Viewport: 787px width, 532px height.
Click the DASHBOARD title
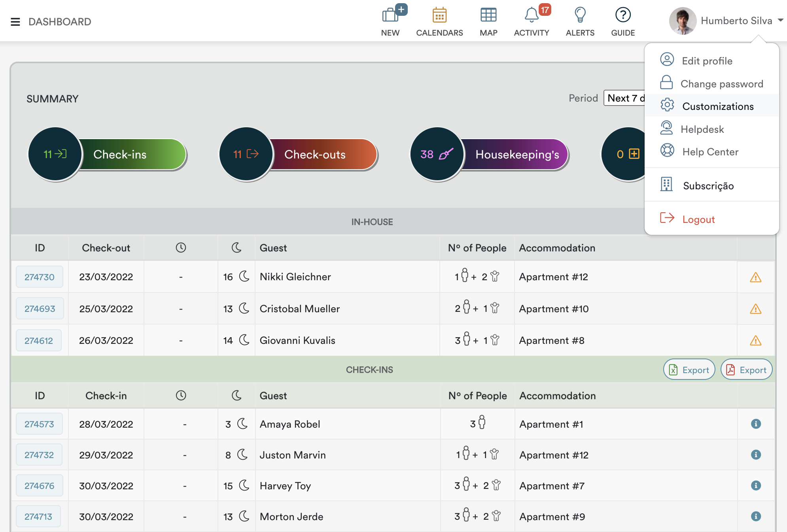[x=60, y=22]
